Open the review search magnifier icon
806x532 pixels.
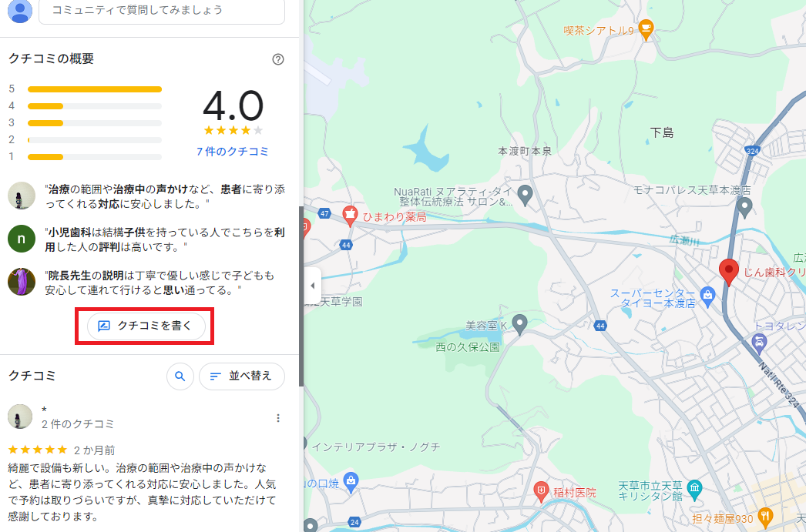pos(180,376)
